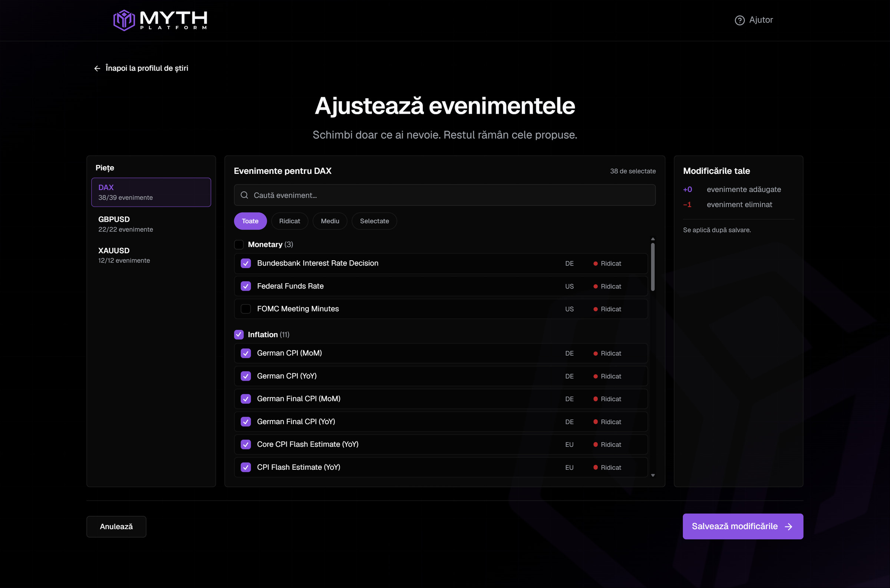Click the Myth Platform logo
The image size is (890, 588).
[x=160, y=20]
